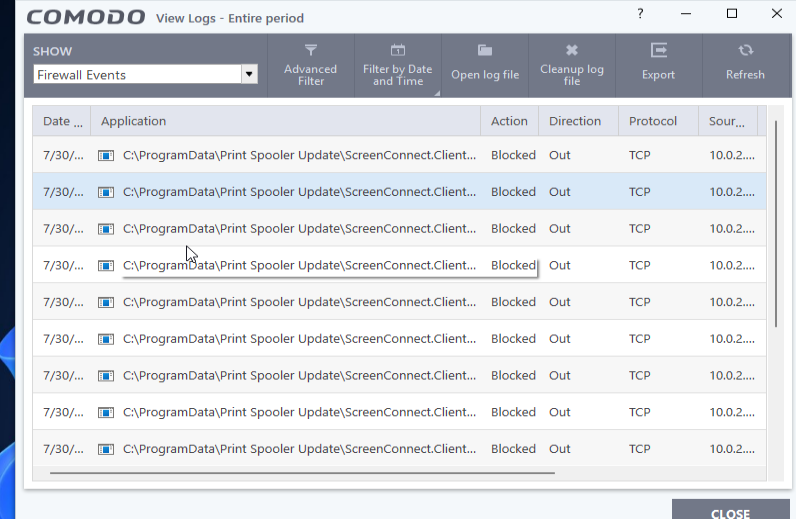Select the first log row's application path
This screenshot has height=519, width=796.
[300, 155]
